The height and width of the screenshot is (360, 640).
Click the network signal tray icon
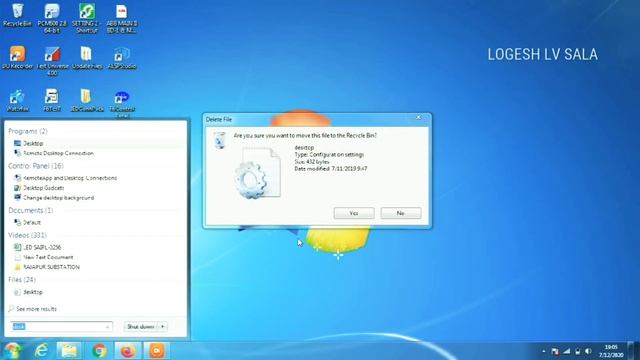tap(567, 351)
